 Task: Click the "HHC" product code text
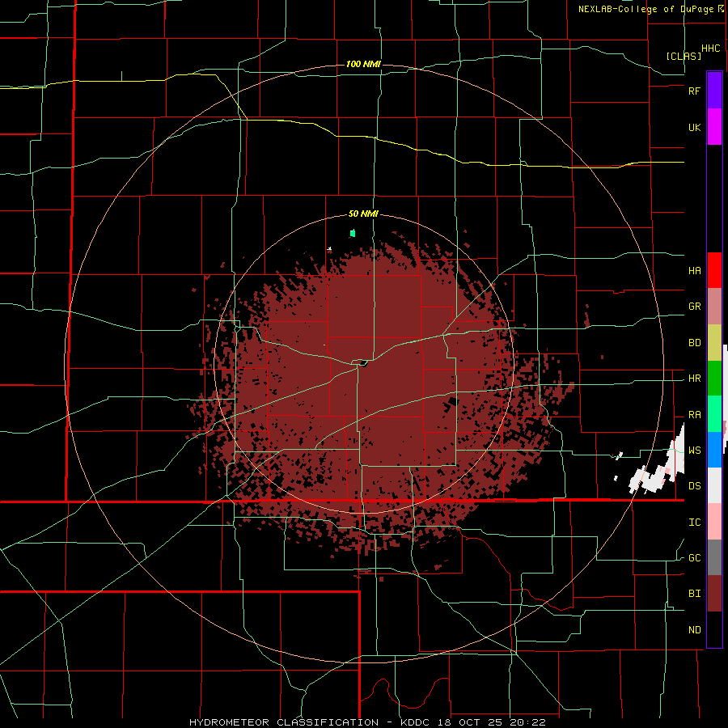click(x=711, y=49)
